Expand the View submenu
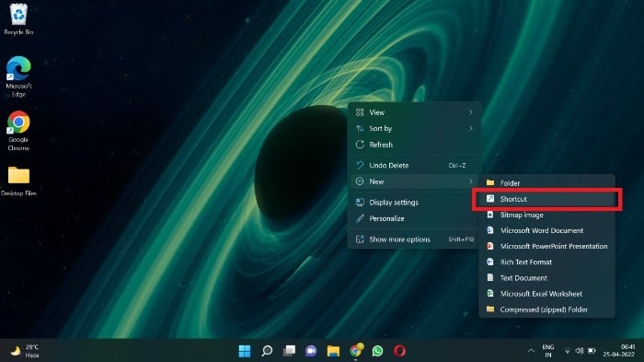The width and height of the screenshot is (644, 362). click(414, 112)
